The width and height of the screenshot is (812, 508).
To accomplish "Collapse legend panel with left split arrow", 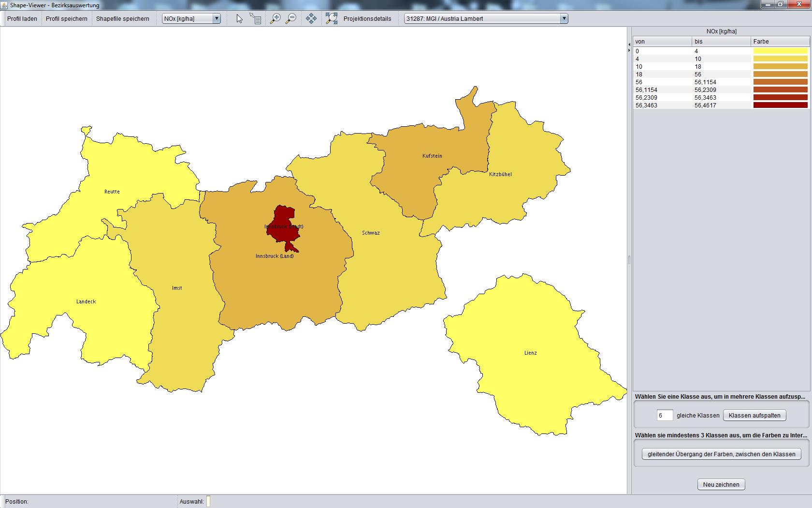I will pyautogui.click(x=629, y=45).
